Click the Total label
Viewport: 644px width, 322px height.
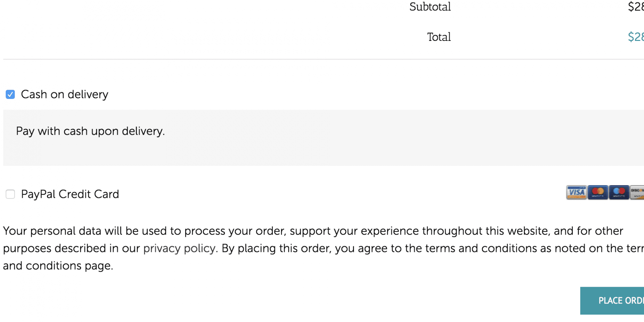[439, 37]
